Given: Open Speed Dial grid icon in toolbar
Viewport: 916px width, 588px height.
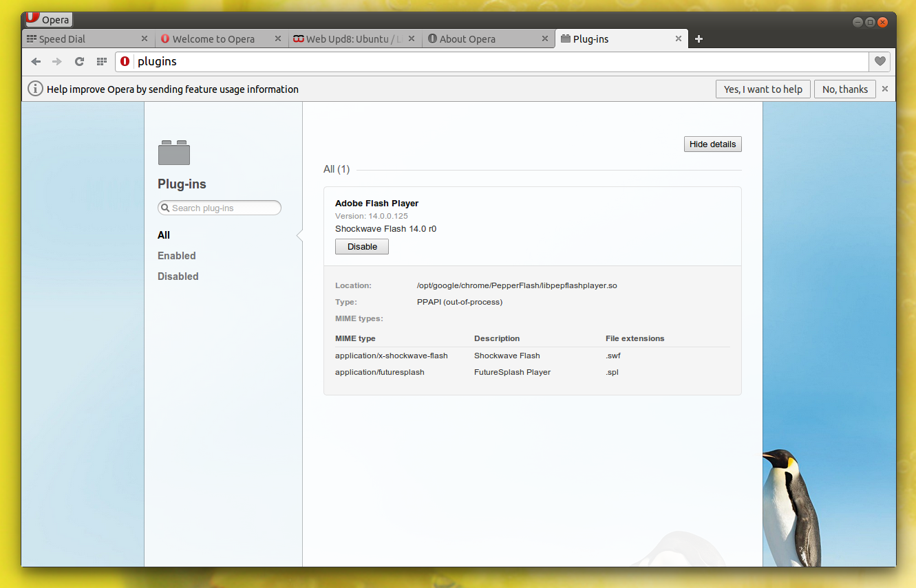Looking at the screenshot, I should click(102, 61).
